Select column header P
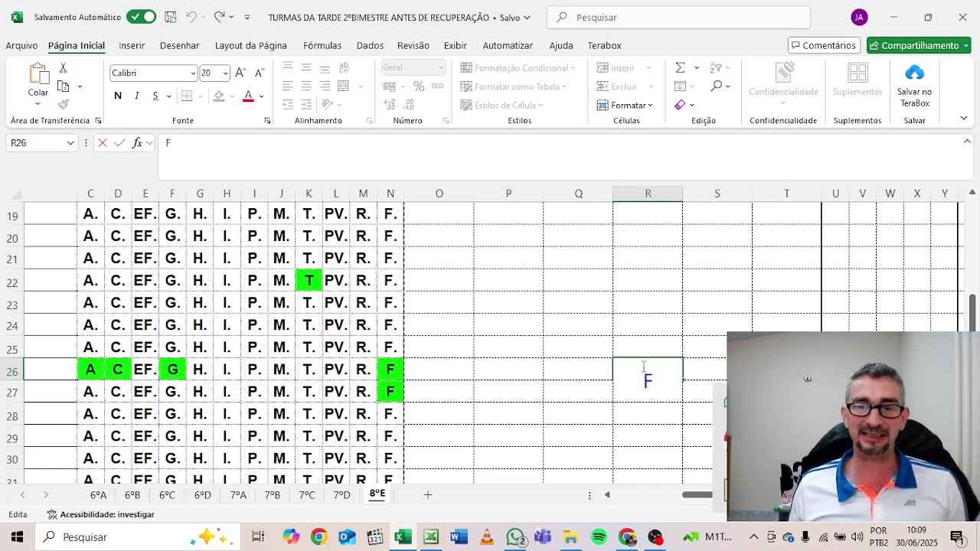This screenshot has width=980, height=551. pos(508,194)
